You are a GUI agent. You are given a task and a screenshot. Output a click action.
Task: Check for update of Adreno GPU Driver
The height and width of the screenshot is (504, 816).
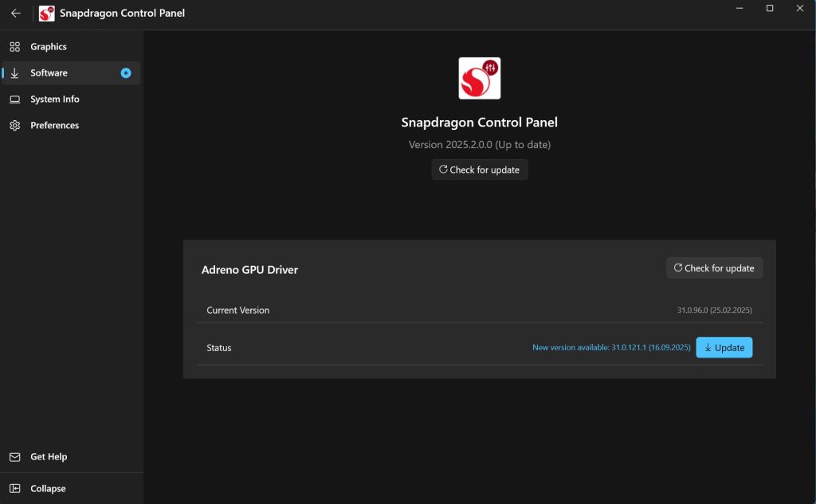[714, 268]
